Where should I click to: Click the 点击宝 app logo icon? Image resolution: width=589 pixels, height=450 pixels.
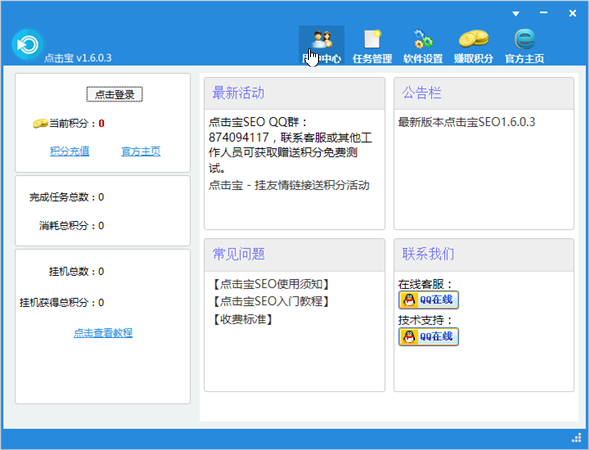click(x=27, y=45)
